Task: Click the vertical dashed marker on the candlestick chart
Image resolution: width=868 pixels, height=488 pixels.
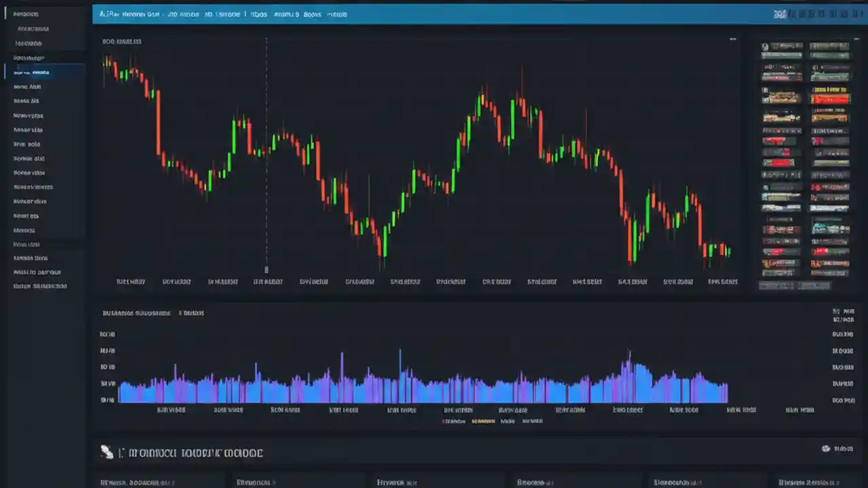Action: (x=266, y=156)
